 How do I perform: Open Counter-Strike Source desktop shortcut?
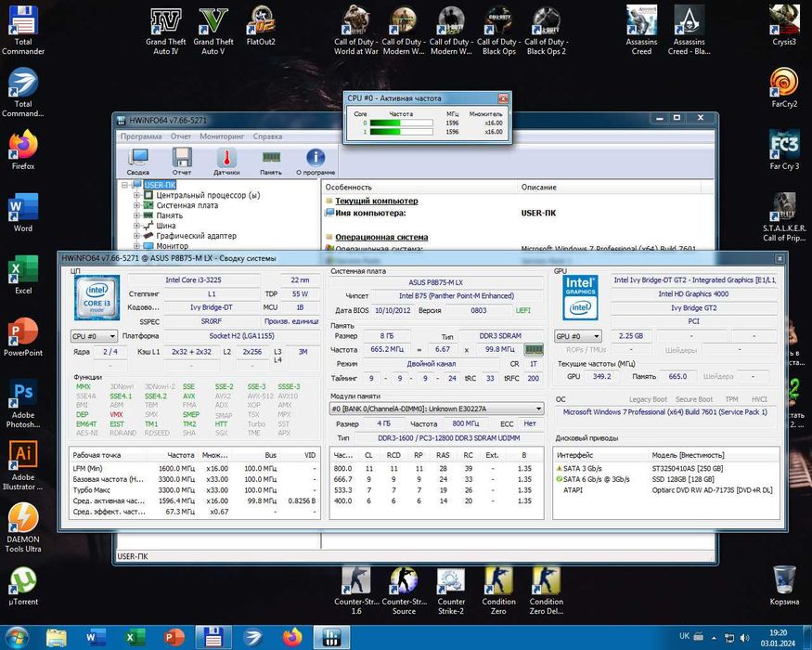pos(404,591)
